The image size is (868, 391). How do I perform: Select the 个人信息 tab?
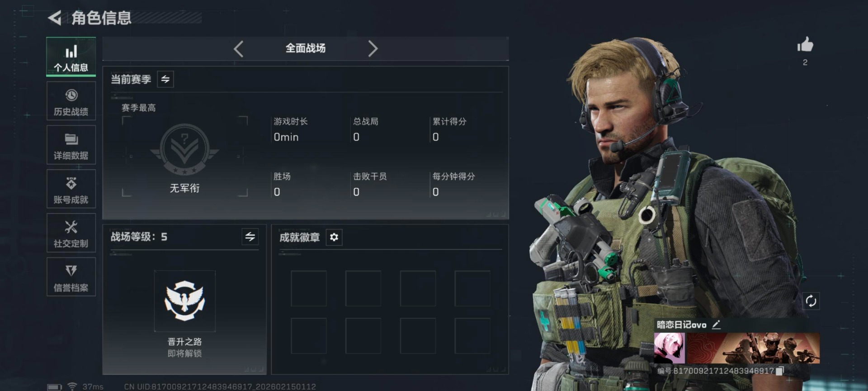71,57
